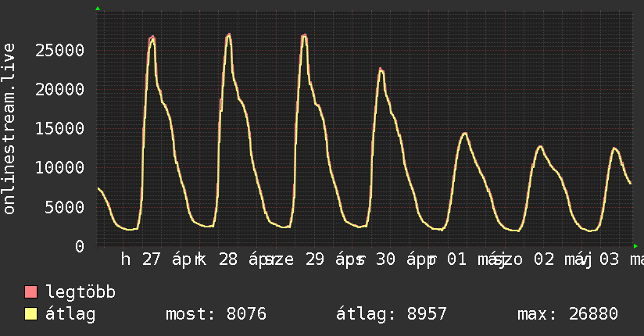Image resolution: width=644 pixels, height=336 pixels.
Task: Click the x-axis date label '03'
Action: point(609,259)
